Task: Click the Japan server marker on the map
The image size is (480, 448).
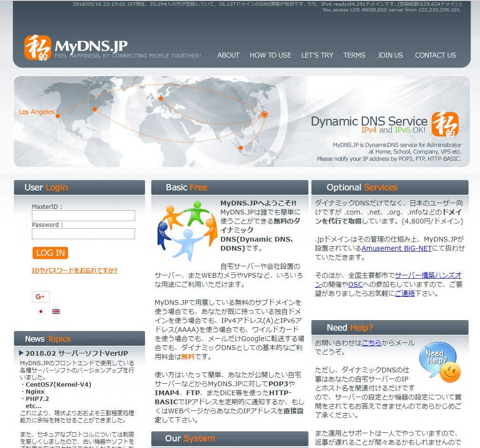Action: click(x=264, y=115)
